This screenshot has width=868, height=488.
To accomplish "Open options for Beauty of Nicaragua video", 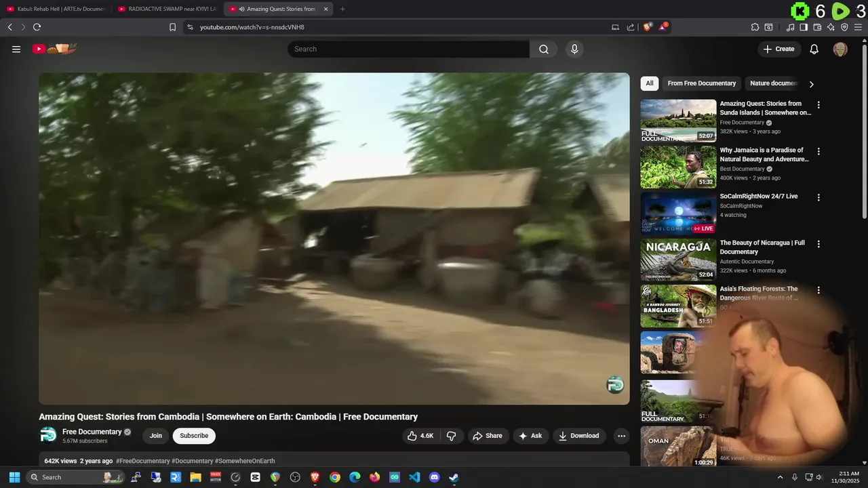I will coord(818,243).
